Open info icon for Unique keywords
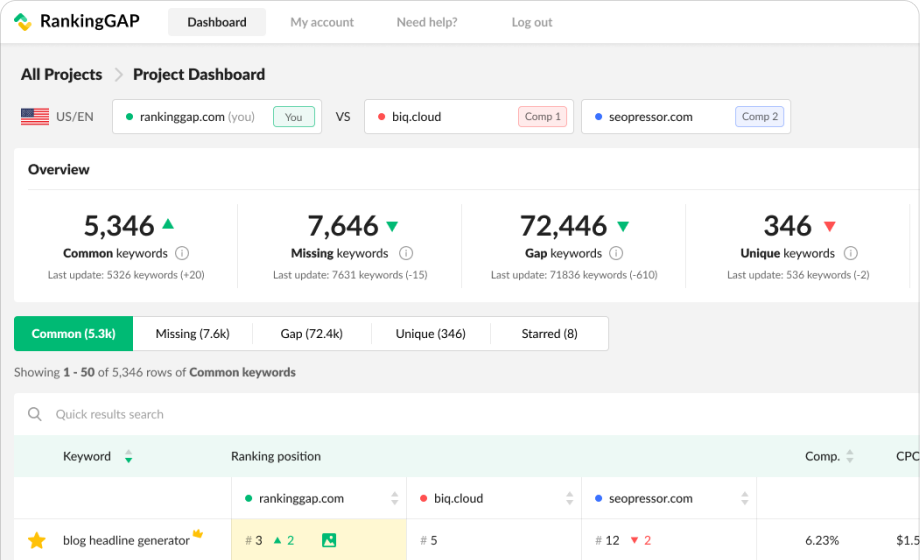The image size is (920, 560). point(851,253)
